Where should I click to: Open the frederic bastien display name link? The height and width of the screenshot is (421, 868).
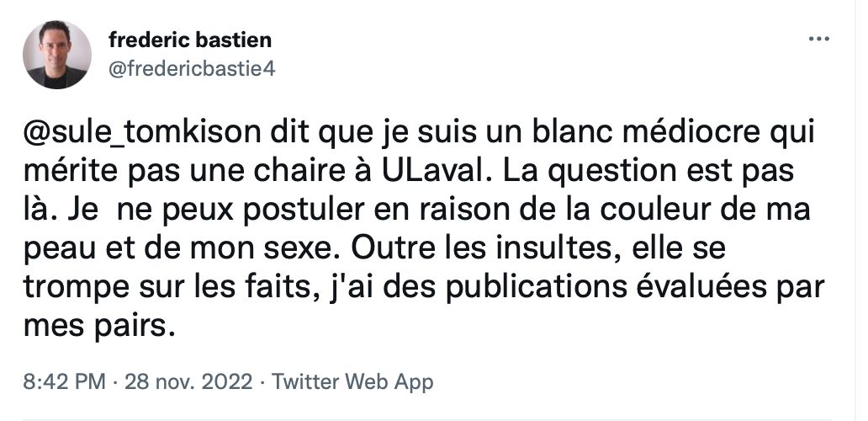tap(190, 40)
